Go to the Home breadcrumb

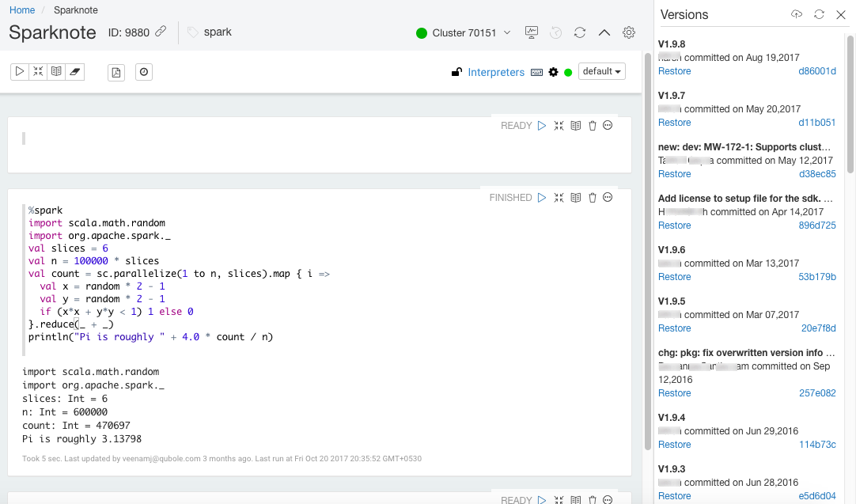coord(22,9)
